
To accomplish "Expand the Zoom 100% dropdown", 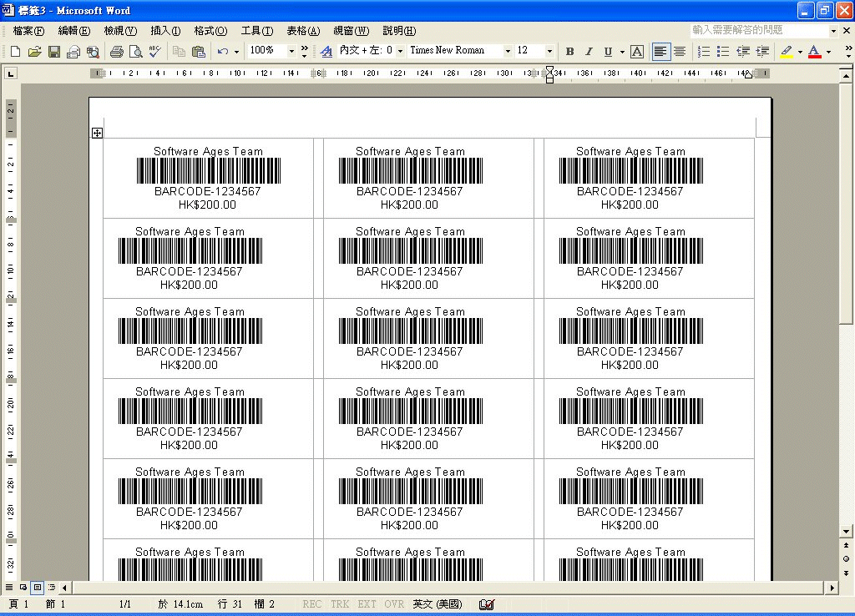I will click(x=291, y=51).
